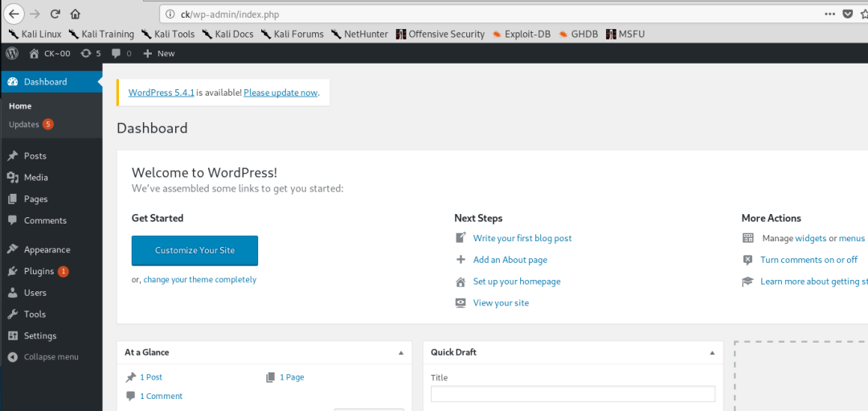868x411 pixels.
Task: Open the site information icon in address bar
Action: tap(170, 14)
